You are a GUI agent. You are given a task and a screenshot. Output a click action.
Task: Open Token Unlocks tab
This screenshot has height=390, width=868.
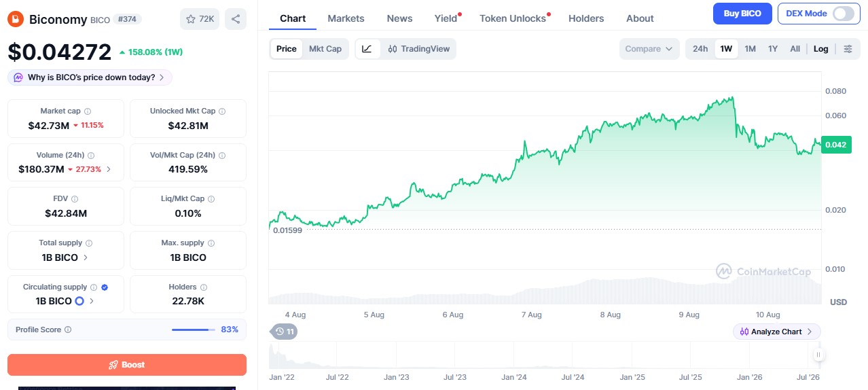tap(513, 18)
